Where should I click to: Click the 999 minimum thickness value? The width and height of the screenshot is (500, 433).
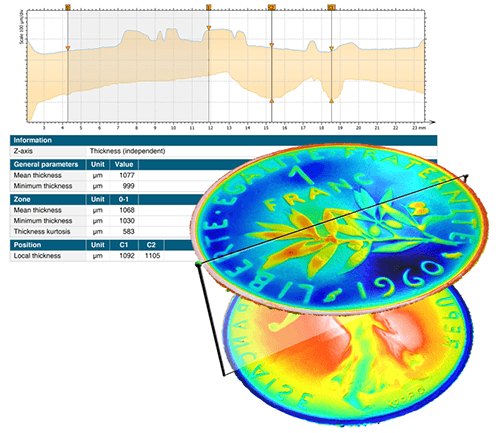tap(128, 186)
